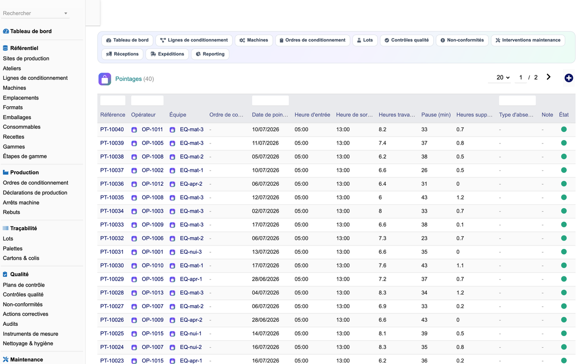Click the green status dot of PT-10040

tap(564, 129)
